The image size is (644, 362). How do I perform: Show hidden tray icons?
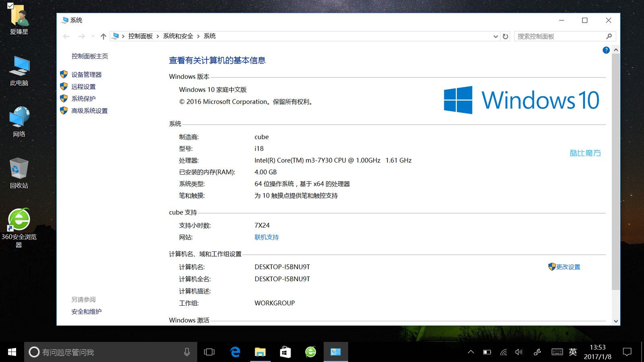(471, 352)
